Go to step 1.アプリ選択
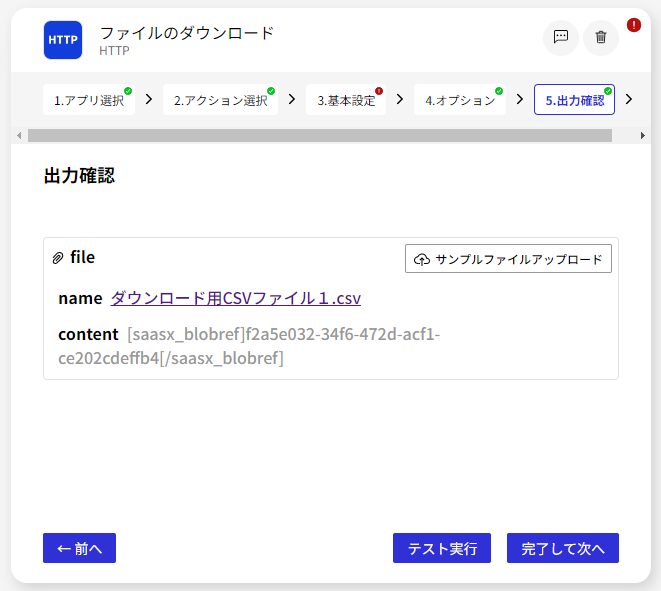 pos(89,100)
